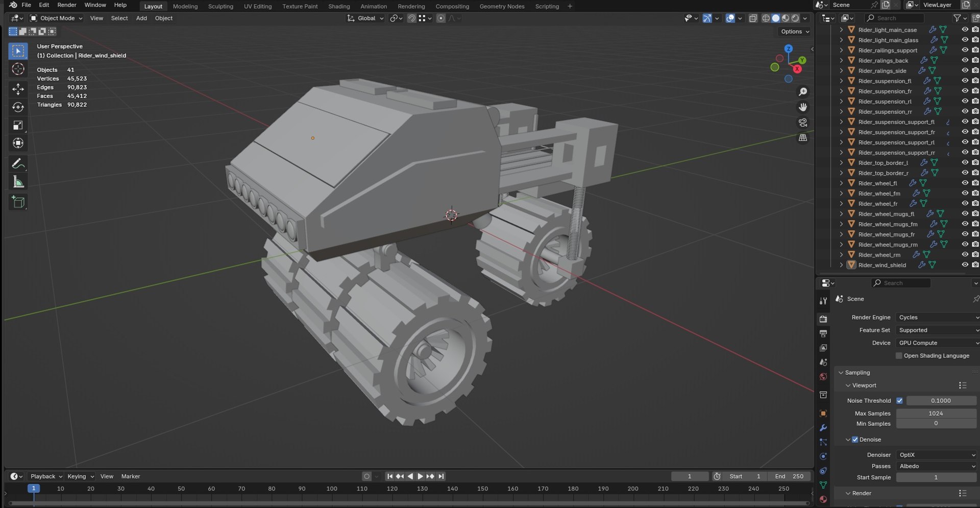The height and width of the screenshot is (508, 980).
Task: Activate the Rotate tool
Action: (x=18, y=107)
